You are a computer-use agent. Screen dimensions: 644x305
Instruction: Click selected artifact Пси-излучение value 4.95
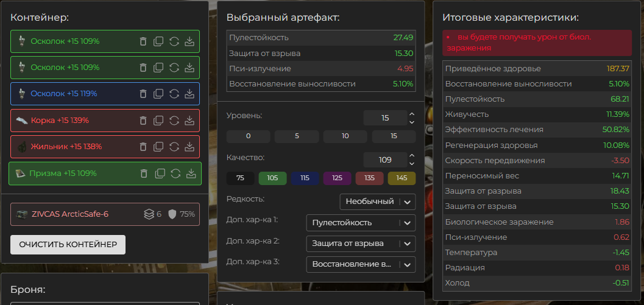(405, 69)
